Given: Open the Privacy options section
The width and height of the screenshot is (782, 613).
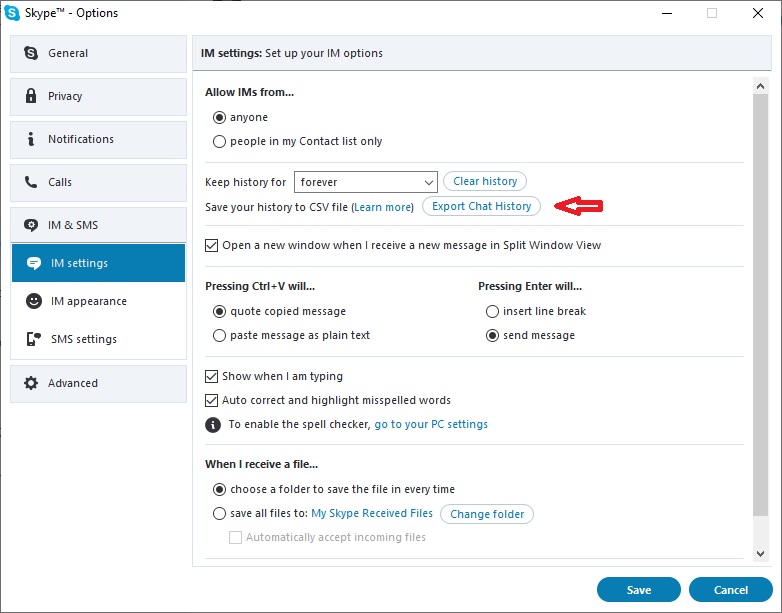Looking at the screenshot, I should coord(98,96).
